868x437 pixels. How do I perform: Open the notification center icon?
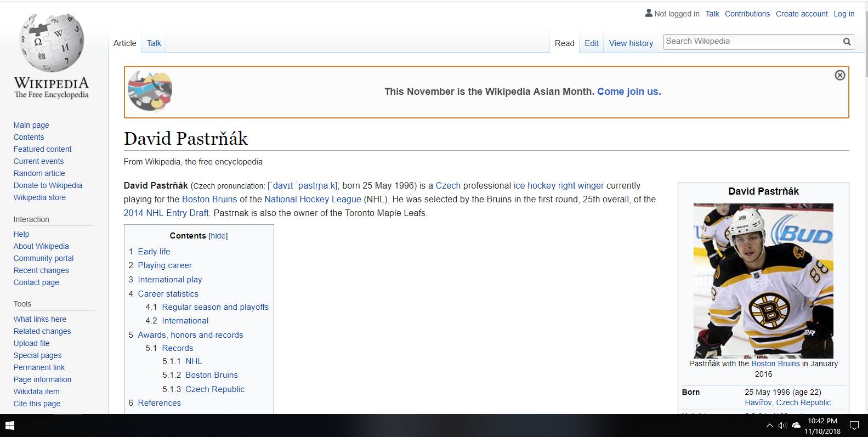pyautogui.click(x=854, y=425)
